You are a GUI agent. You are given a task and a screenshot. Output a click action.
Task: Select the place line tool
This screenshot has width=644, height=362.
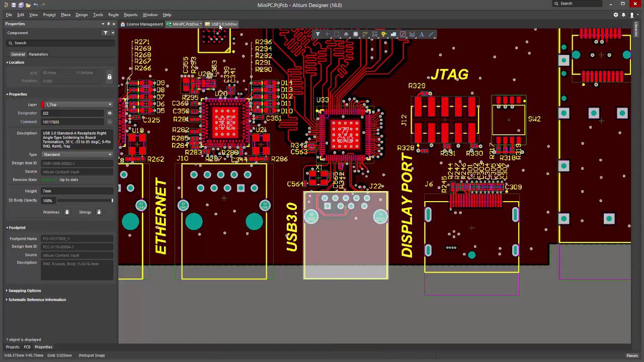(x=431, y=34)
